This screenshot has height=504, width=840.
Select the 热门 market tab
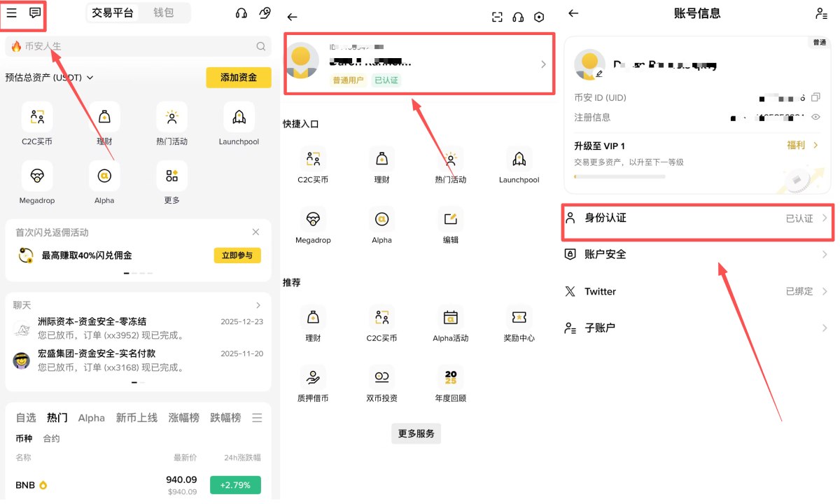57,417
